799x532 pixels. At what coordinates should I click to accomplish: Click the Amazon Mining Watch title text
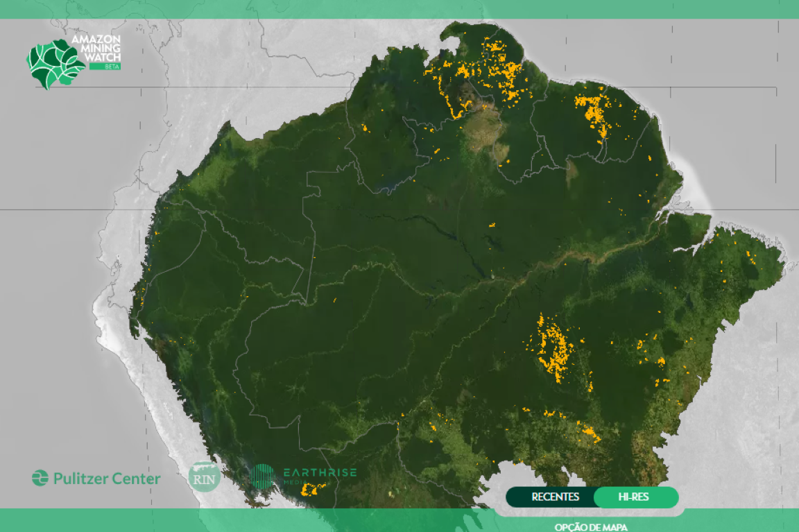click(97, 46)
